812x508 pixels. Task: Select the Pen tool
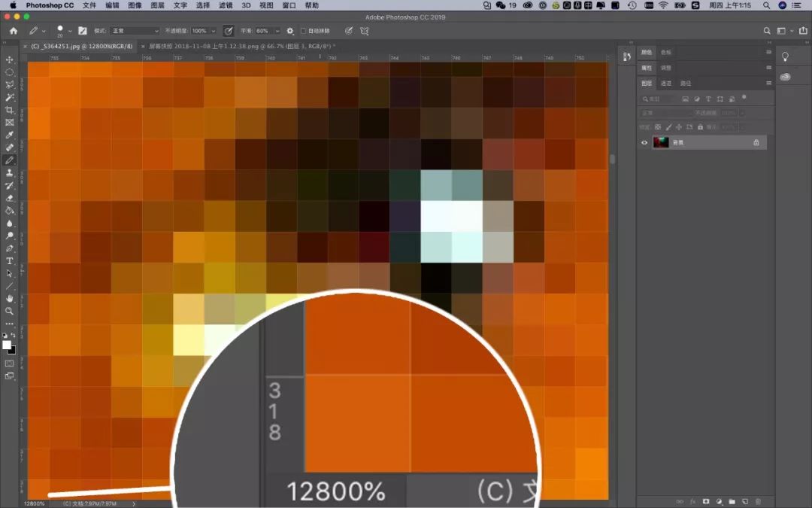tap(9, 248)
